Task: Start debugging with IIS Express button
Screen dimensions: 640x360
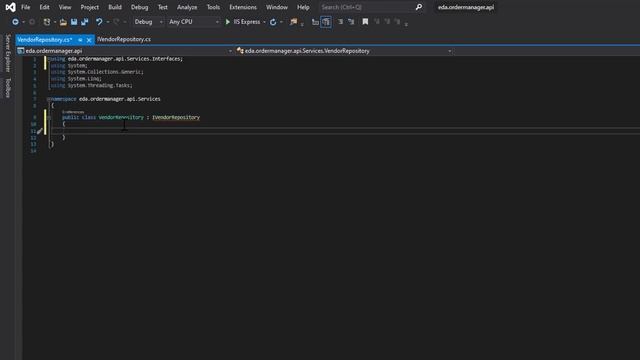Action: [242, 22]
